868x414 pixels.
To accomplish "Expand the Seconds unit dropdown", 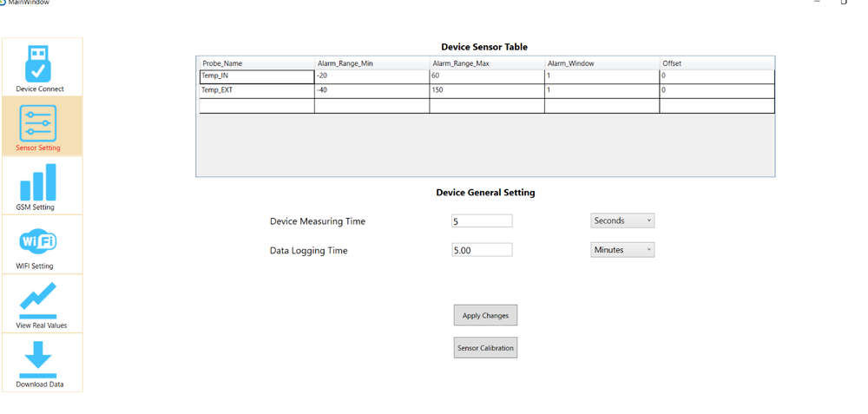I will tap(622, 221).
